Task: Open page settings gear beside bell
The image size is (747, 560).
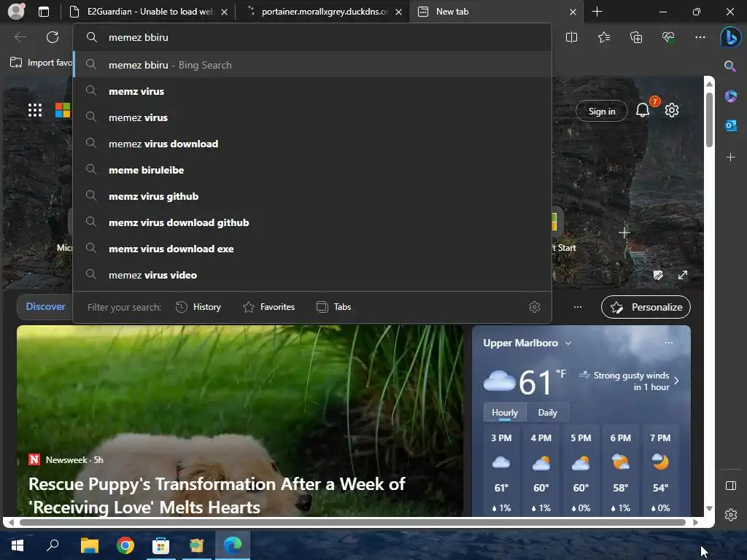Action: coord(672,111)
